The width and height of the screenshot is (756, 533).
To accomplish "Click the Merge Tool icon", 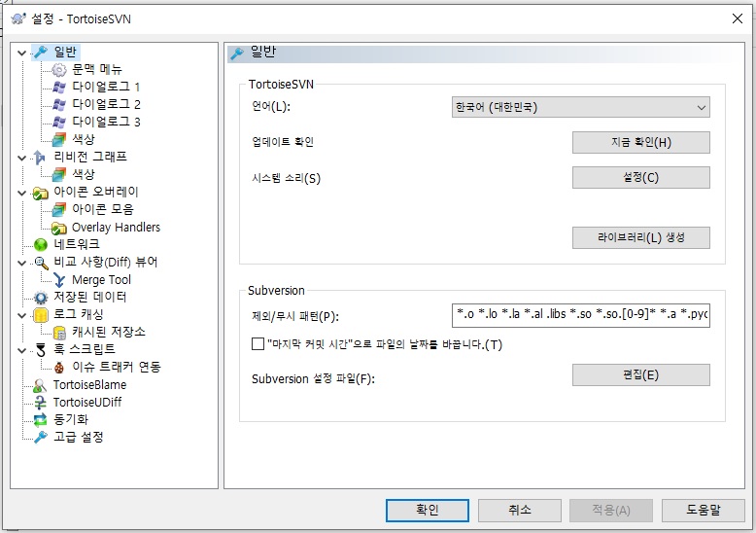I will tap(59, 280).
